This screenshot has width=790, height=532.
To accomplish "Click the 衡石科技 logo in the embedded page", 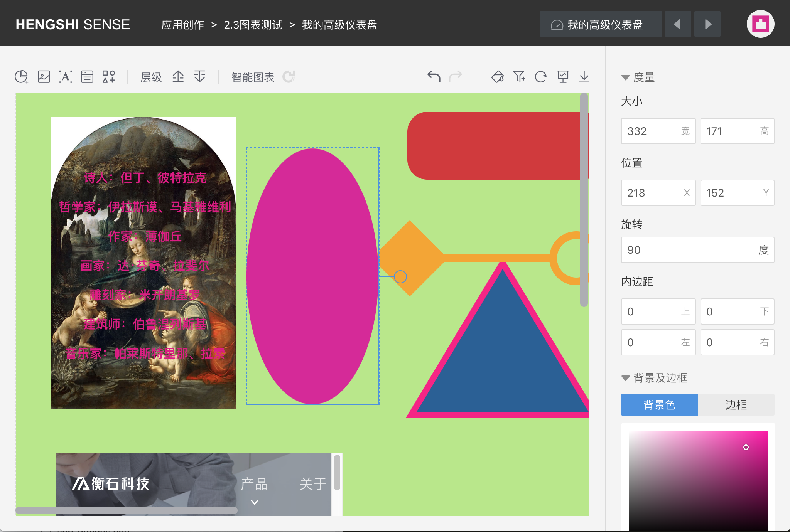I will click(x=110, y=483).
